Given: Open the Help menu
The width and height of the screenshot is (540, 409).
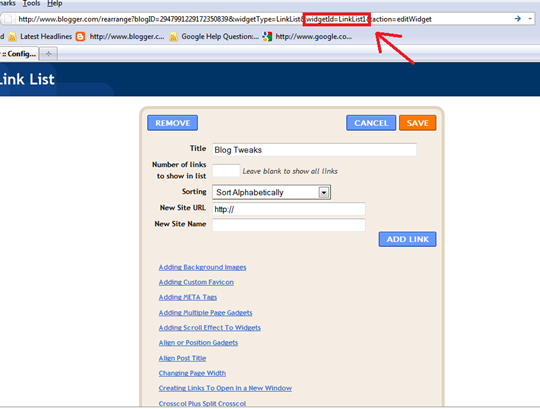Looking at the screenshot, I should click(x=55, y=4).
